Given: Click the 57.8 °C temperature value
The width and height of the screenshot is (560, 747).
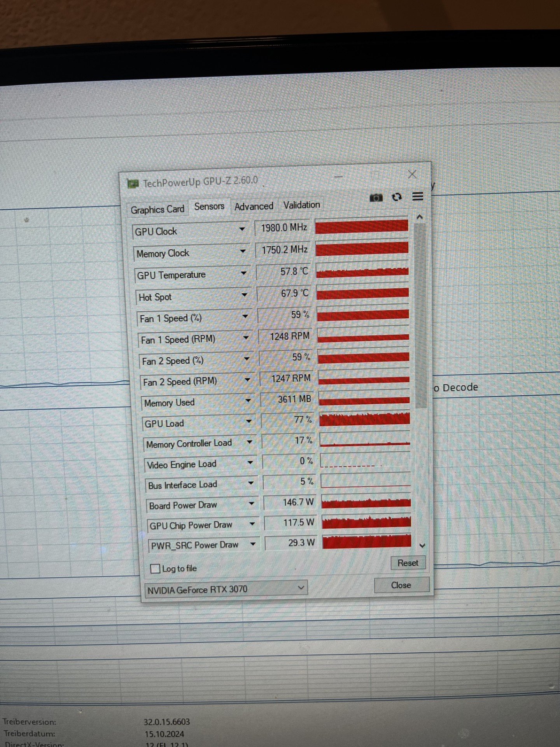Looking at the screenshot, I should [x=294, y=272].
